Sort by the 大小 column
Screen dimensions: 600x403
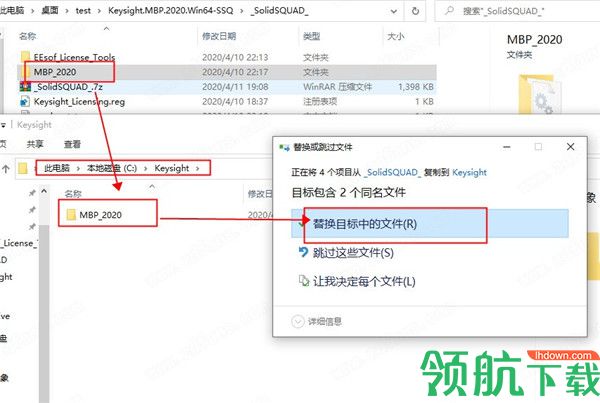396,36
